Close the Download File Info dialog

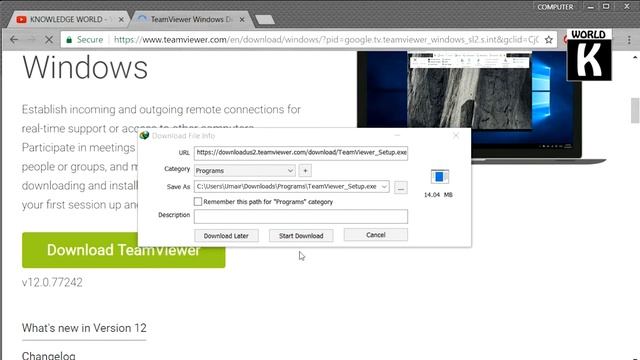point(456,136)
